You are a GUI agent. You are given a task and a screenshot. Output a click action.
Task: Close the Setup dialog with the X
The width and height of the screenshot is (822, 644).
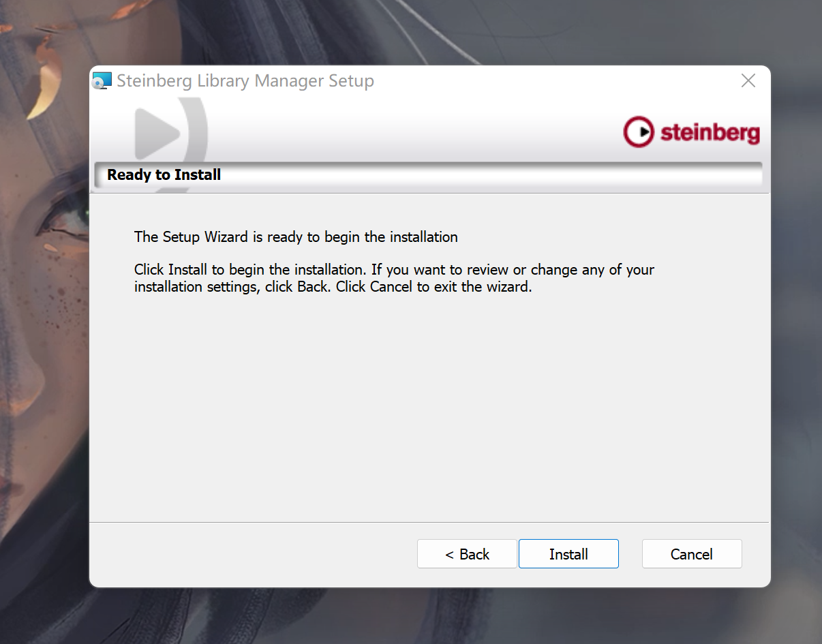coord(748,80)
